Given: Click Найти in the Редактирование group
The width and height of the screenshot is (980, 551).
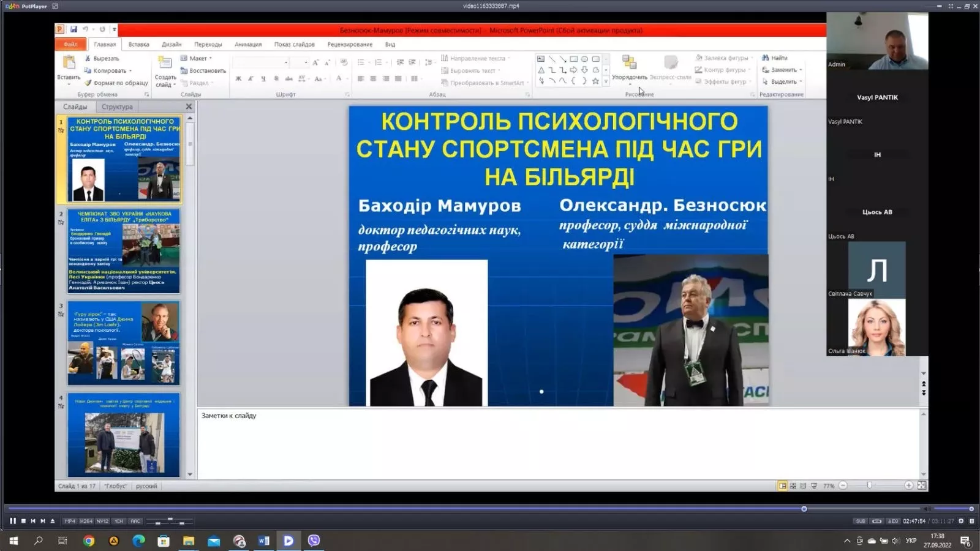Looking at the screenshot, I should click(776, 57).
